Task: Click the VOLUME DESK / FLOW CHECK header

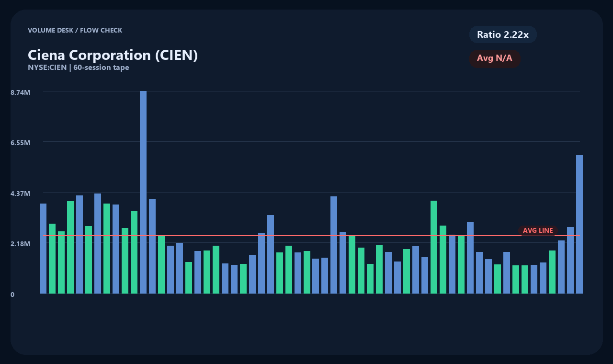Action: coord(75,30)
